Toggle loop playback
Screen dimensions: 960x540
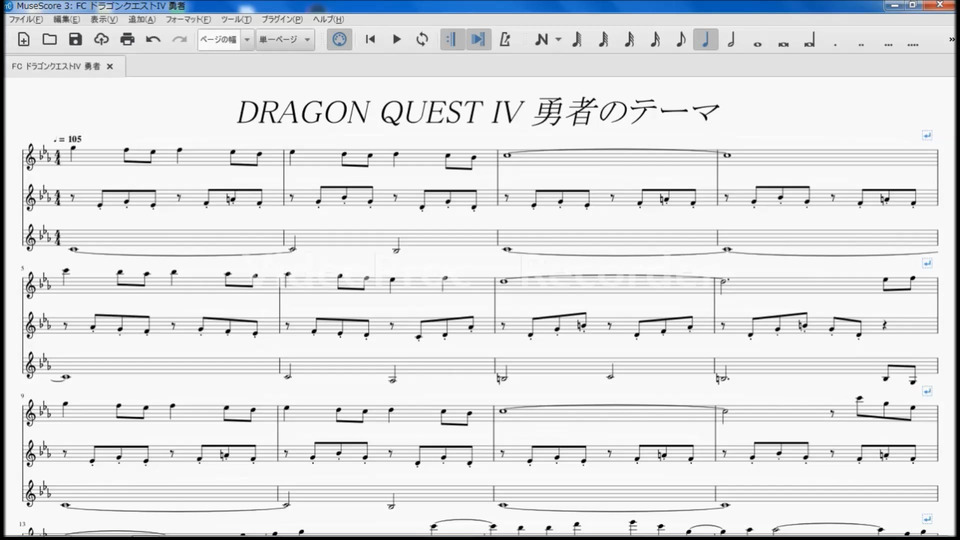point(422,40)
